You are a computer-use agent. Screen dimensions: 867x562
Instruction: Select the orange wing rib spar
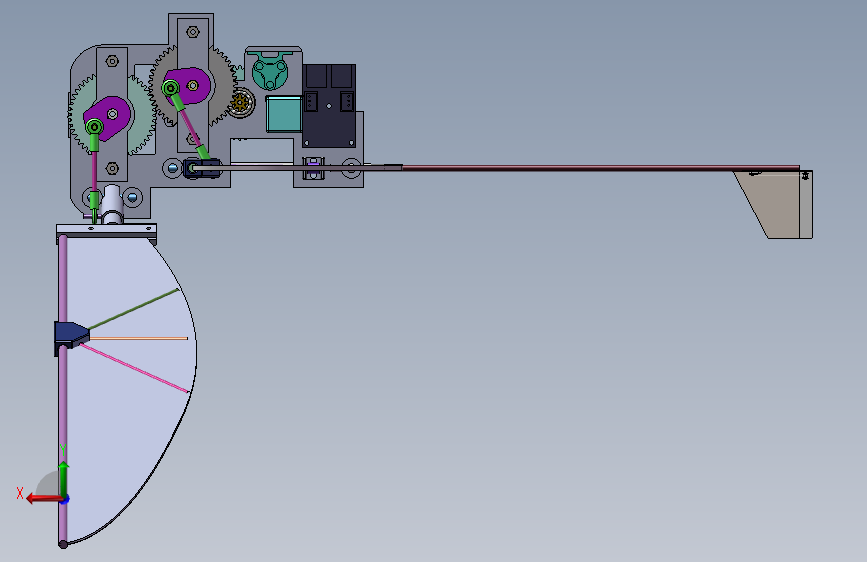click(x=138, y=338)
